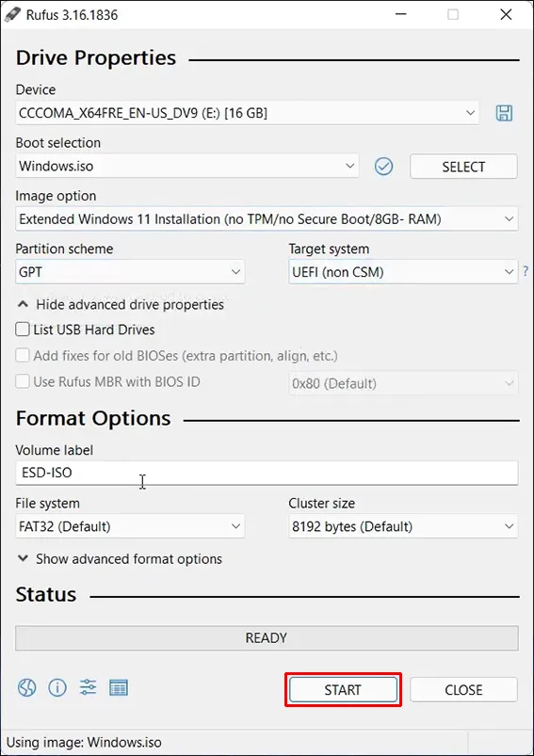Click the SELECT button
The image size is (534, 756).
[463, 167]
